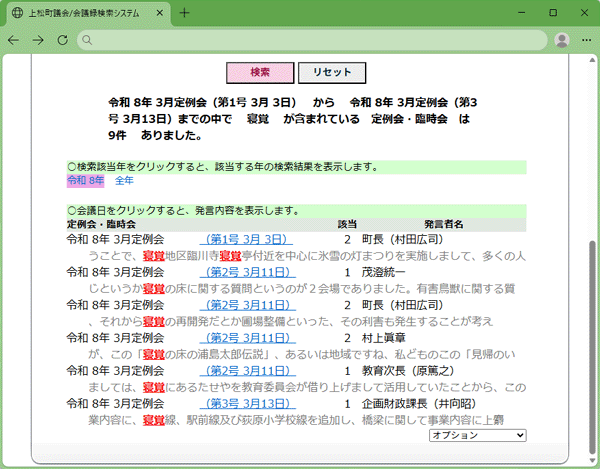Click excerpt mentioning 教育委員会が借り上げ
Viewport: 600px width, 469px height.
pyautogui.click(x=307, y=388)
